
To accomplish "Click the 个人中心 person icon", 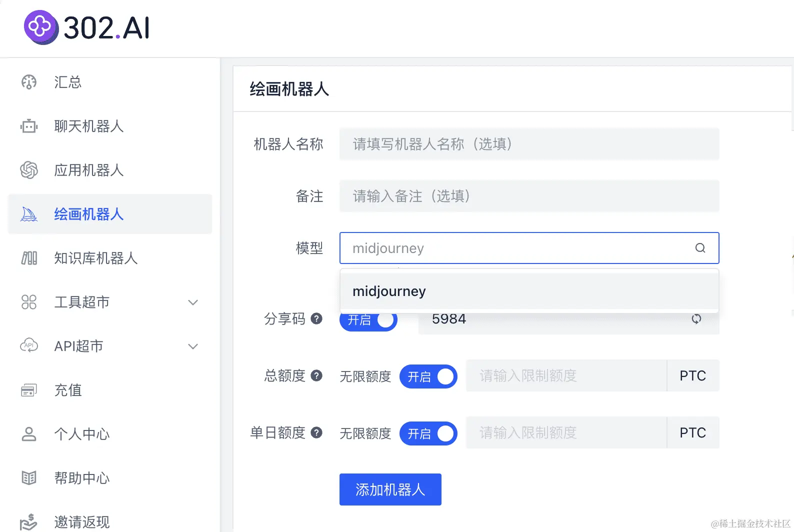I will click(x=29, y=434).
